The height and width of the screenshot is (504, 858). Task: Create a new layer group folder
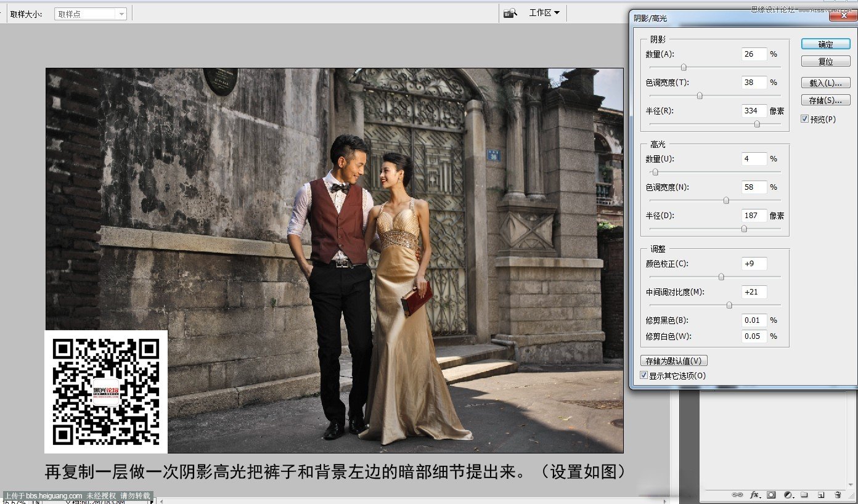click(804, 495)
